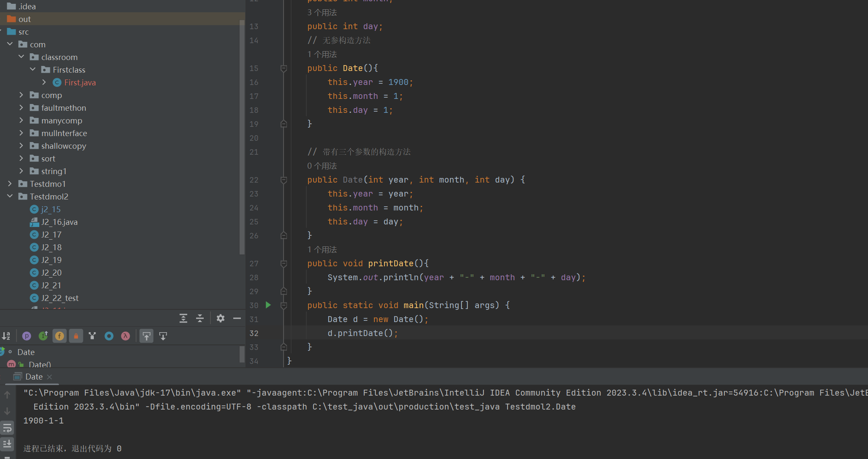Click usages hint above printDate method
Viewport: 868px width, 459px height.
322,249
